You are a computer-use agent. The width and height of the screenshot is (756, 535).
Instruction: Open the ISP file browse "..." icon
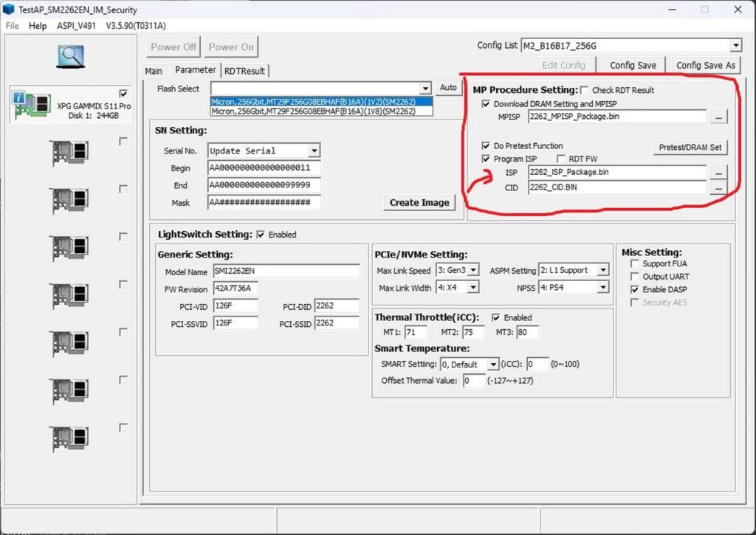tap(718, 173)
